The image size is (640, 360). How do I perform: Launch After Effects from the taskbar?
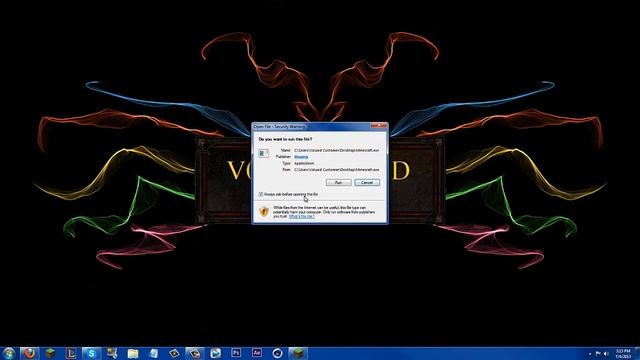coord(257,353)
